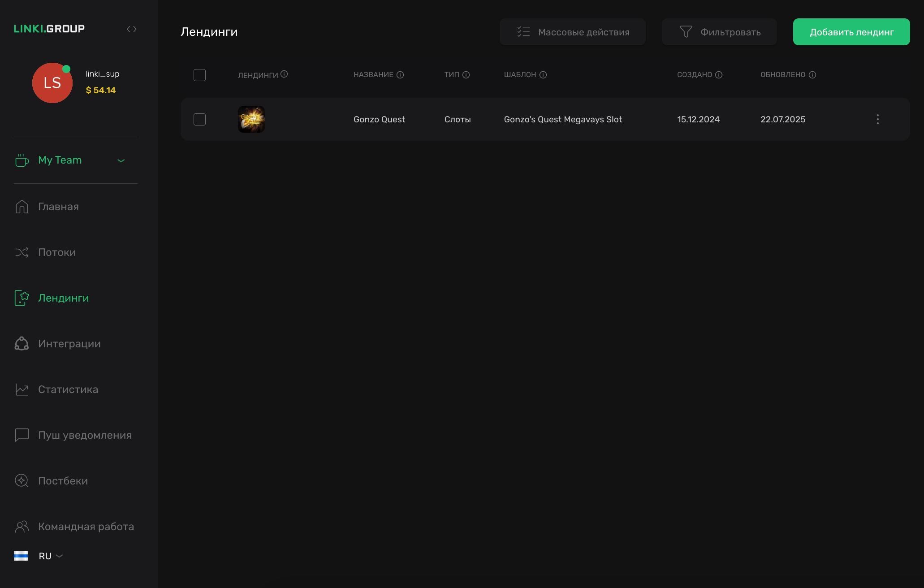Click the info icon next to СОЗДАНО

pyautogui.click(x=719, y=75)
